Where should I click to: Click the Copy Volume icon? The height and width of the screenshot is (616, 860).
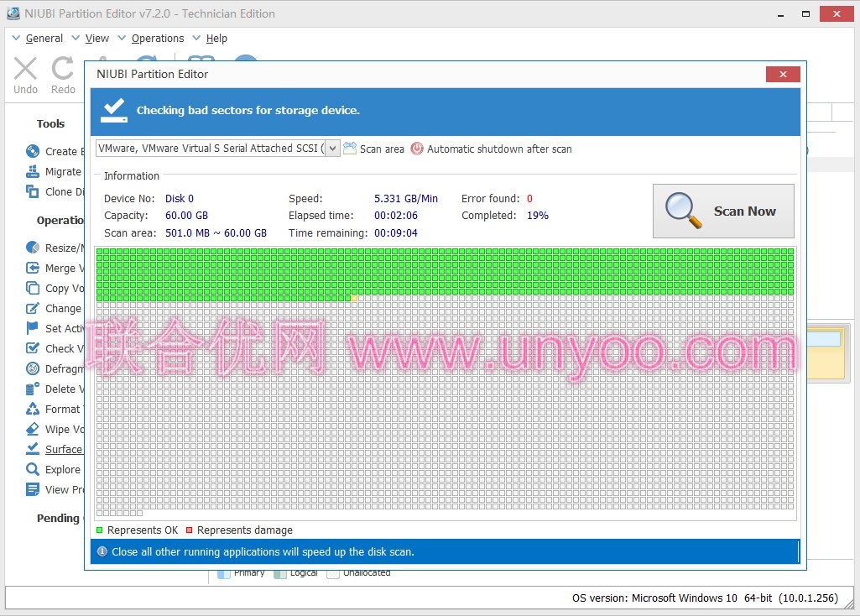pyautogui.click(x=33, y=288)
